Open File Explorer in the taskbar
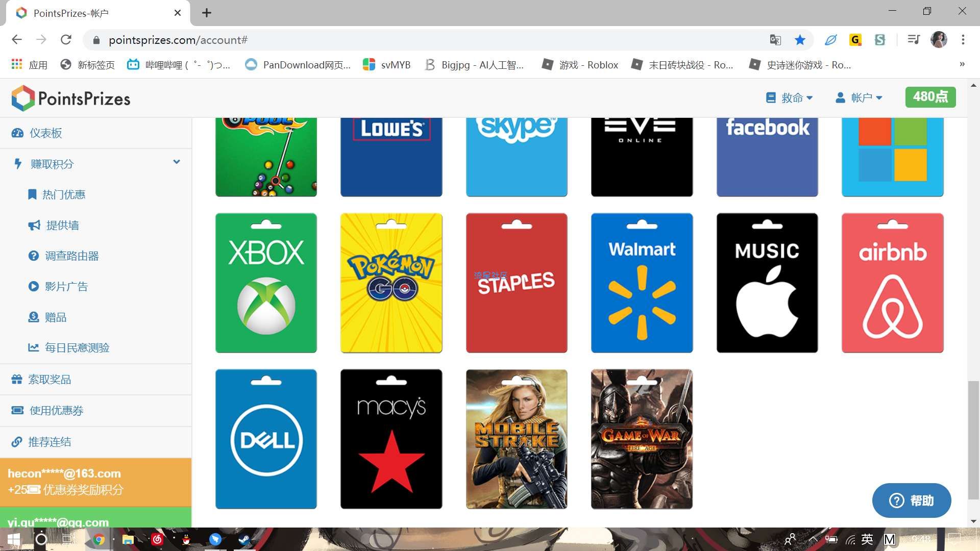This screenshot has width=980, height=551. tap(128, 539)
